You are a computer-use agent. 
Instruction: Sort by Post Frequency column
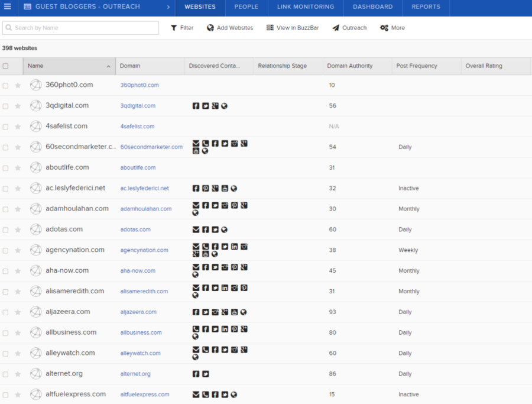tap(426, 66)
